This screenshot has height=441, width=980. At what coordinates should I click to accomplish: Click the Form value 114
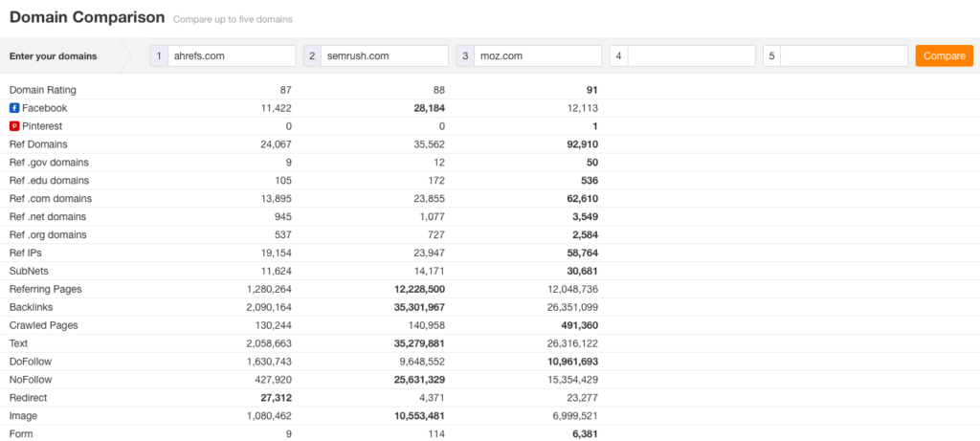tap(437, 434)
